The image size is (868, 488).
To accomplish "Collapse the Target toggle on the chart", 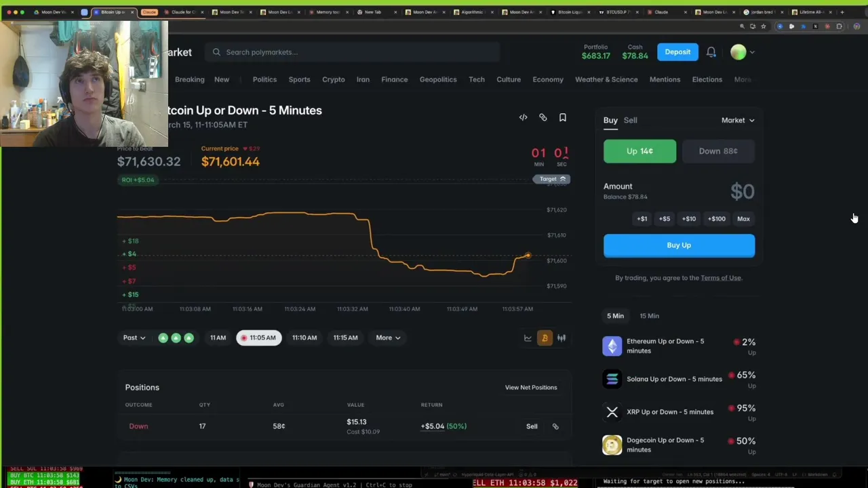I will pyautogui.click(x=551, y=179).
